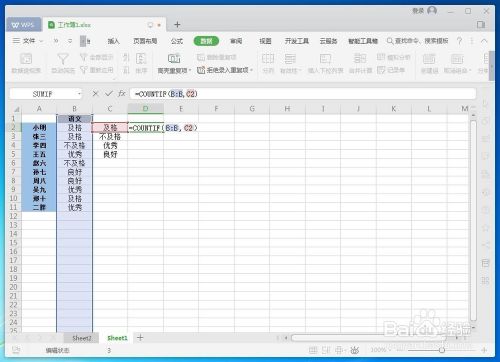Collapse the ribbon with chevron icon
The image size is (500, 362).
(484, 41)
